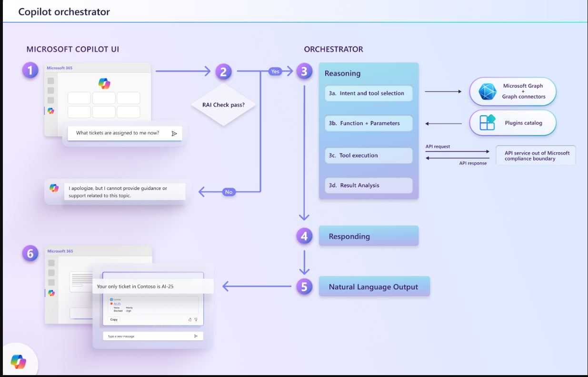This screenshot has width=588, height=377.
Task: Select the '3d. Result Analysis' step
Action: 369,186
